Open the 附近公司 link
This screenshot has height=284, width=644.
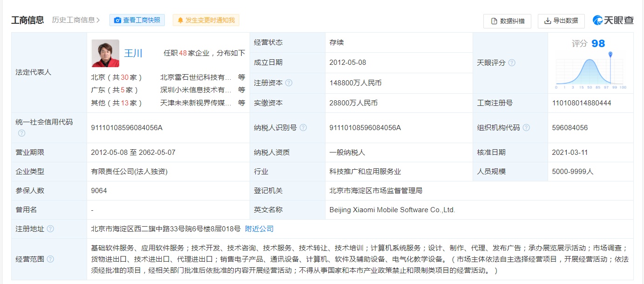[259, 229]
